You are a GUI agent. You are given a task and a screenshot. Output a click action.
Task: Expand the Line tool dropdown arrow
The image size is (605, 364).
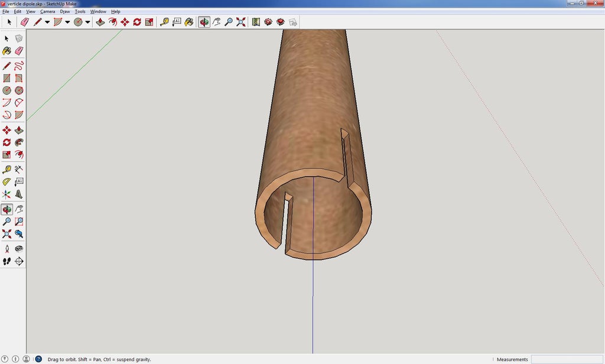click(x=47, y=22)
